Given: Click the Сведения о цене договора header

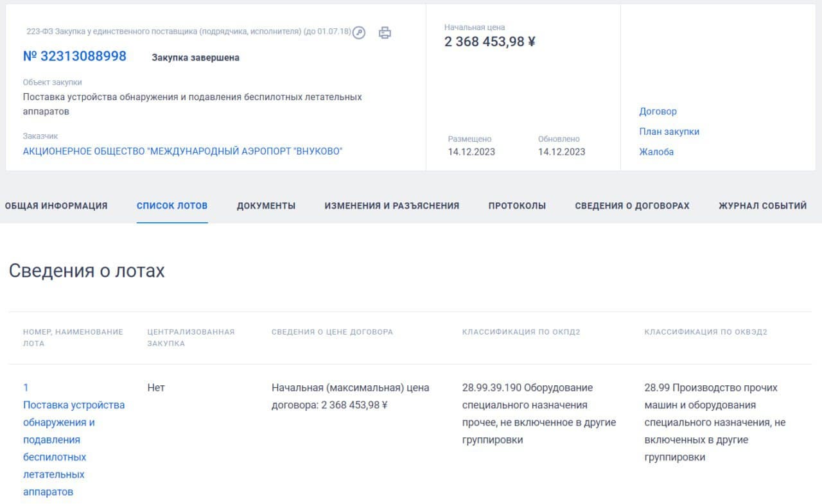Looking at the screenshot, I should (332, 332).
